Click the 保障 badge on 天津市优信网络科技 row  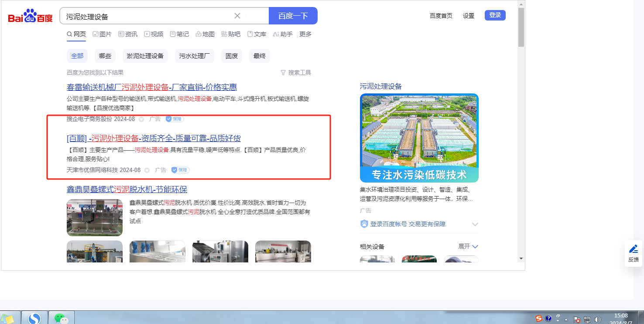pyautogui.click(x=180, y=170)
